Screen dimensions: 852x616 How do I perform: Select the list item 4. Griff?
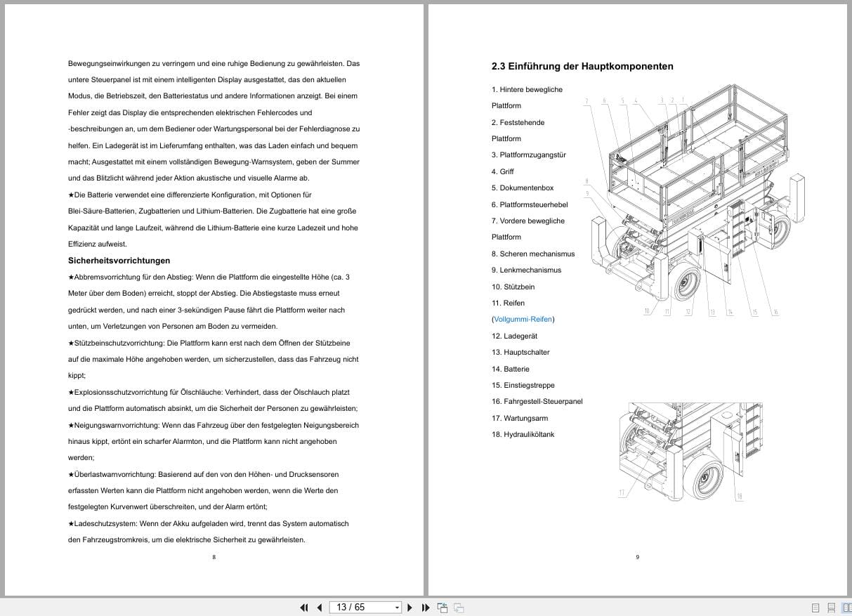point(503,171)
